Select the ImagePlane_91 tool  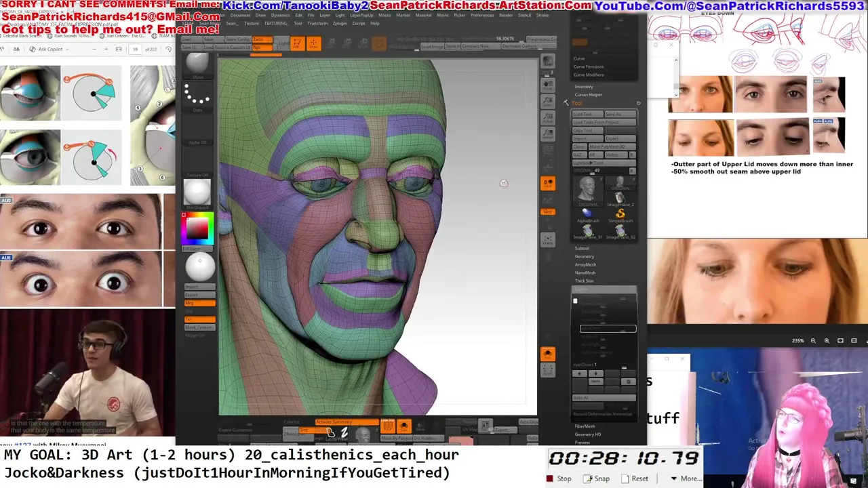click(x=587, y=231)
